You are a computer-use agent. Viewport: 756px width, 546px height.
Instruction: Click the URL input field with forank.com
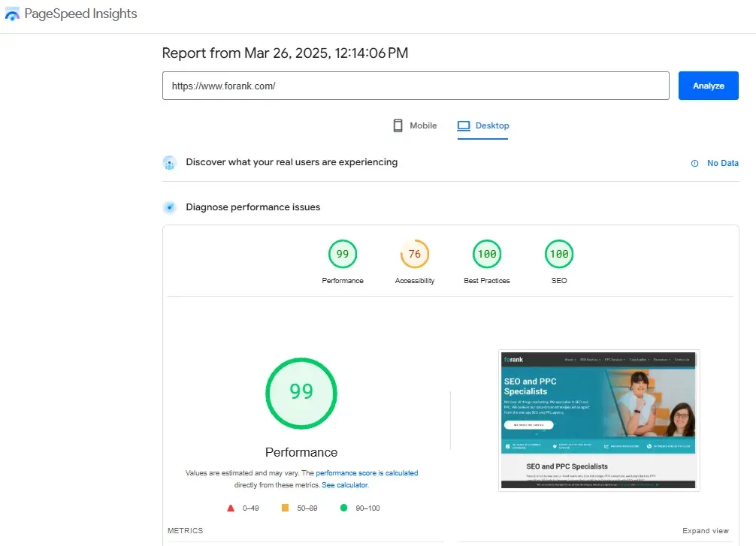pos(416,86)
